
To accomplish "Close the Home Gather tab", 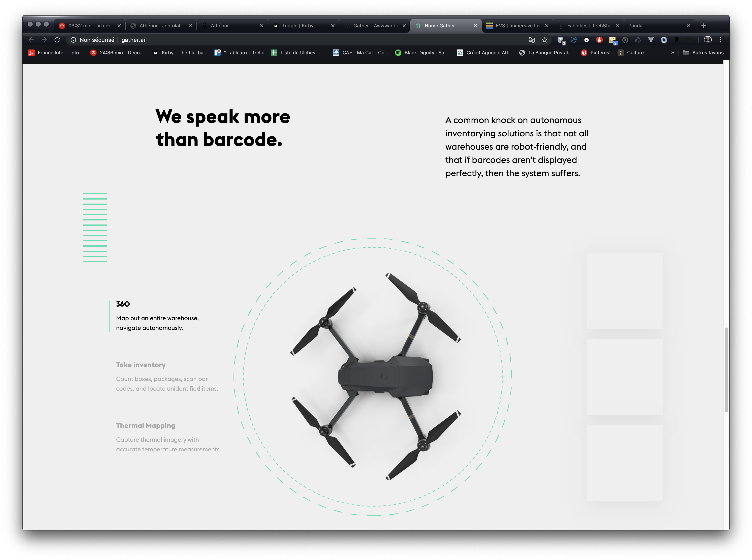I will (x=475, y=26).
